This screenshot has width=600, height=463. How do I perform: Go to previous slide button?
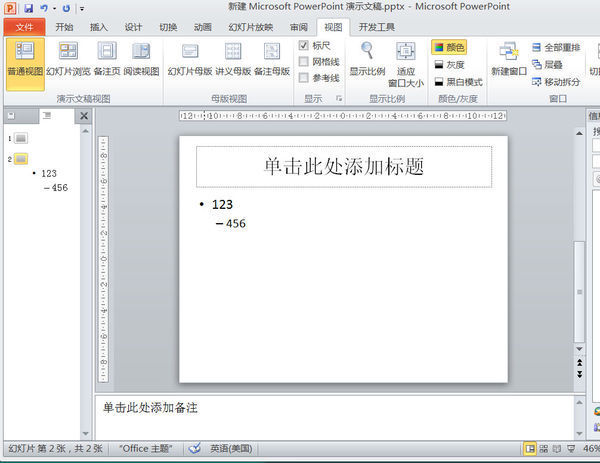click(580, 362)
